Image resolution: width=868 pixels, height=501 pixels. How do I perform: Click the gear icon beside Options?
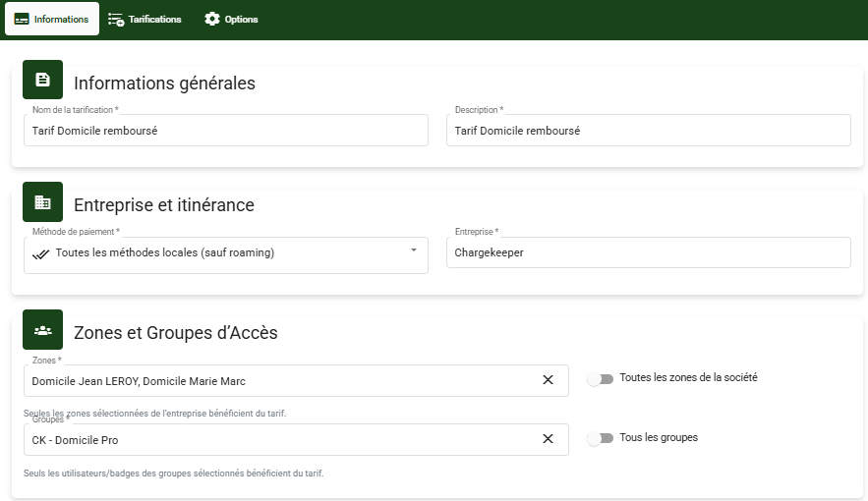(212, 19)
